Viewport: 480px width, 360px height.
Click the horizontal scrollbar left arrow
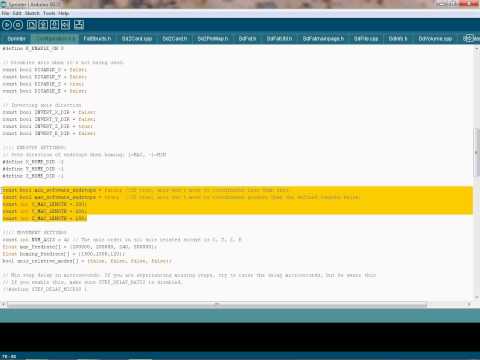click(x=4, y=304)
